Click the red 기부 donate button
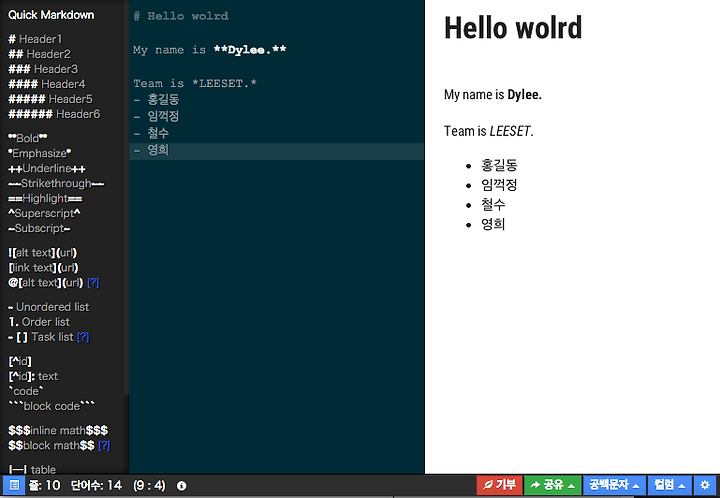 [500, 485]
